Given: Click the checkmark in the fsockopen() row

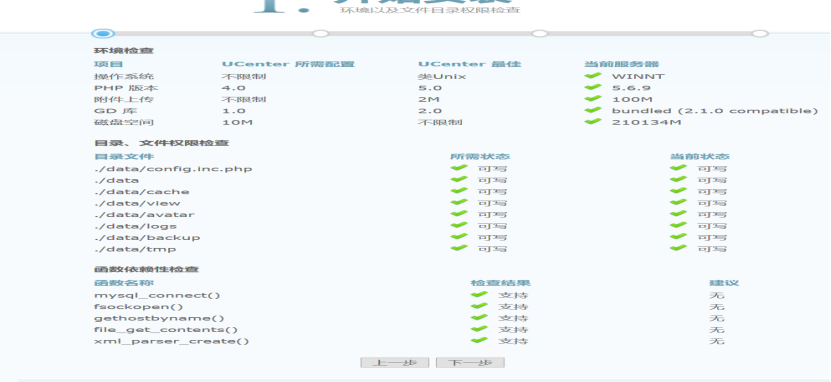Looking at the screenshot, I should pos(479,306).
